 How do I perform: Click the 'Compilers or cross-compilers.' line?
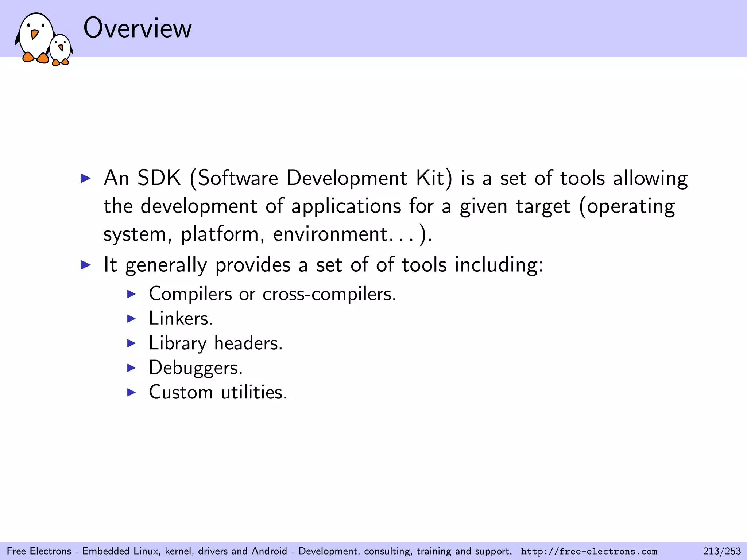coord(272,294)
